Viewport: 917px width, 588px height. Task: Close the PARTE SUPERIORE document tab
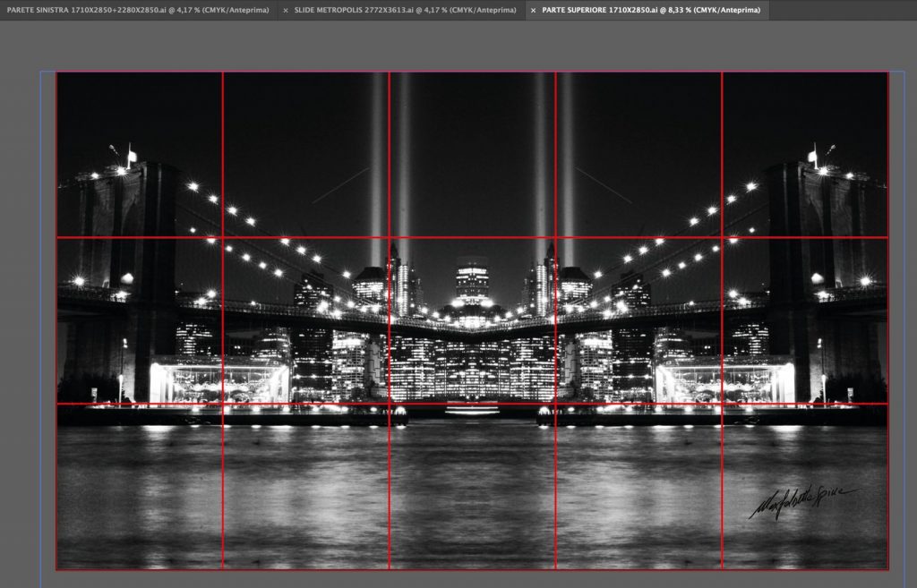tap(534, 10)
